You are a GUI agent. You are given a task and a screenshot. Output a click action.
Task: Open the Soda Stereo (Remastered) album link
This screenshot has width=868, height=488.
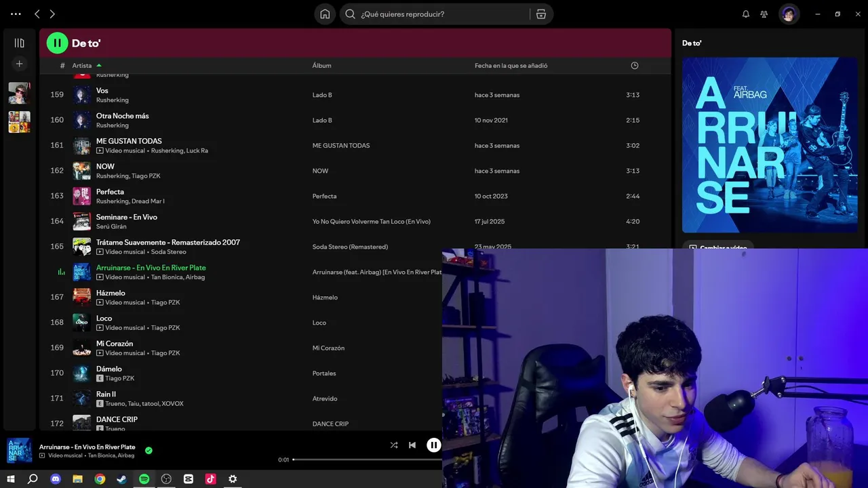(350, 247)
